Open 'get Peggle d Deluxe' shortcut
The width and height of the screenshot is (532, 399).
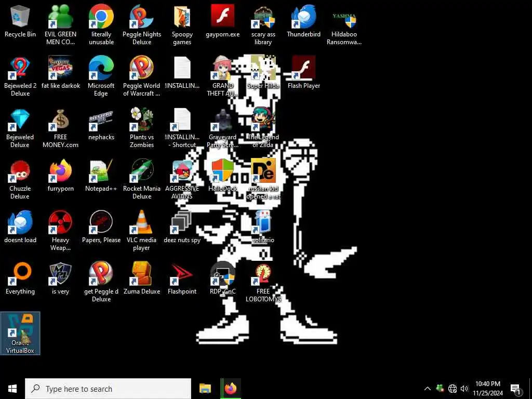tap(101, 282)
